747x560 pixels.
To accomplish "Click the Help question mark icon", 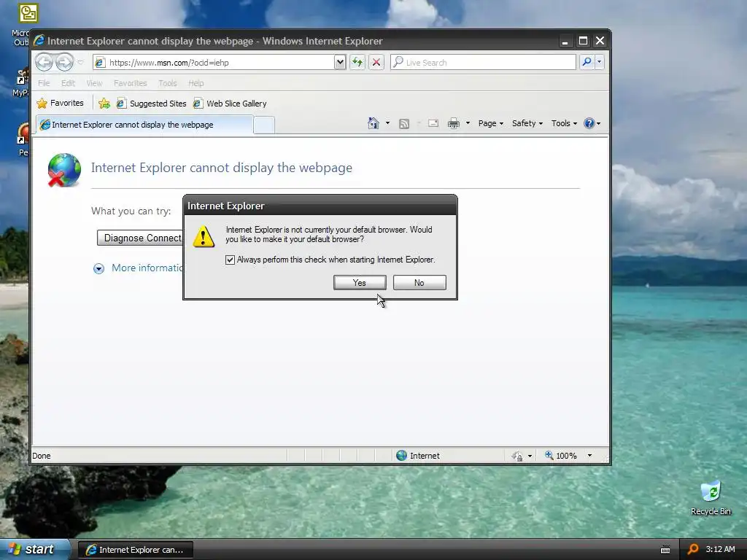I will pos(589,123).
